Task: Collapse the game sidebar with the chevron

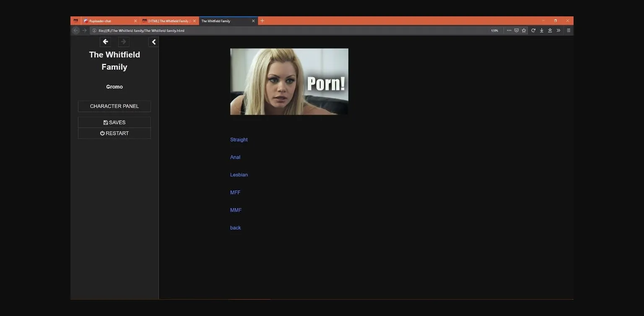Action: pos(153,42)
